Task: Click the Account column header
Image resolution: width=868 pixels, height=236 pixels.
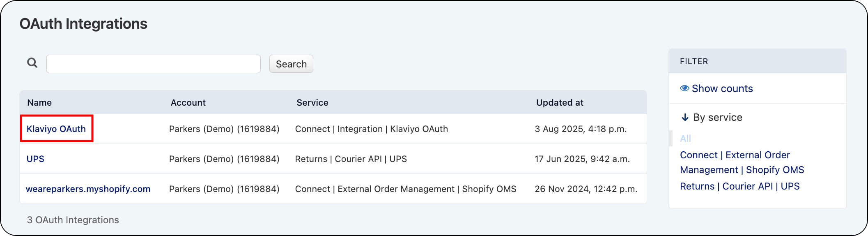Action: pos(188,102)
